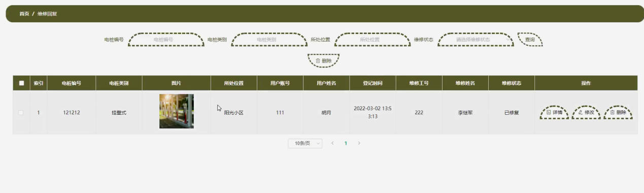Screen dimensions: 644x193
Task: Toggle the select-all checkbox in table header
Action: 21,83
